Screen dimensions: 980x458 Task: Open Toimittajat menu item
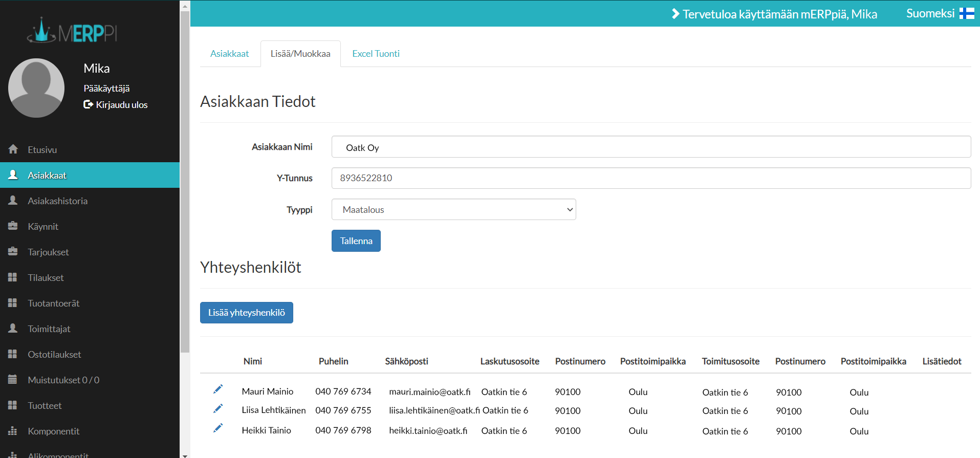[x=90, y=329]
